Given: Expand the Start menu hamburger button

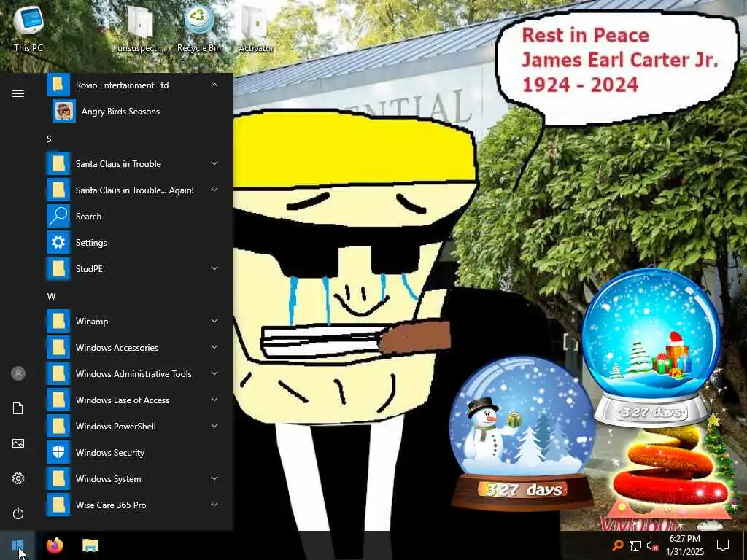Looking at the screenshot, I should point(18,93).
